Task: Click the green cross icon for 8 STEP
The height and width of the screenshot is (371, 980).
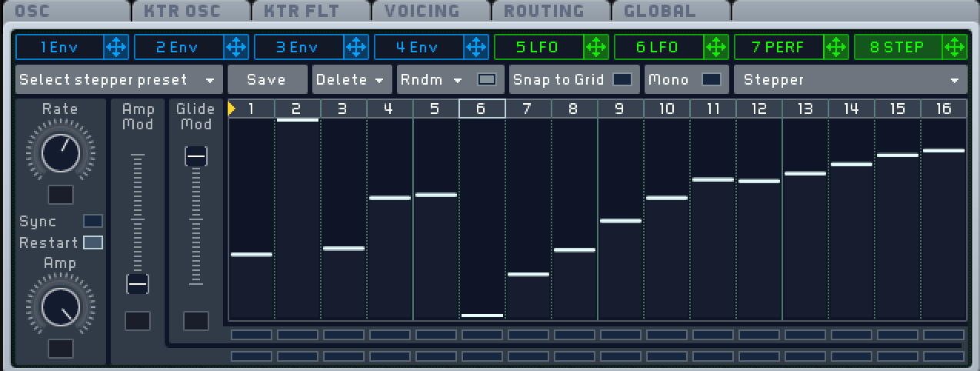Action: tap(955, 47)
